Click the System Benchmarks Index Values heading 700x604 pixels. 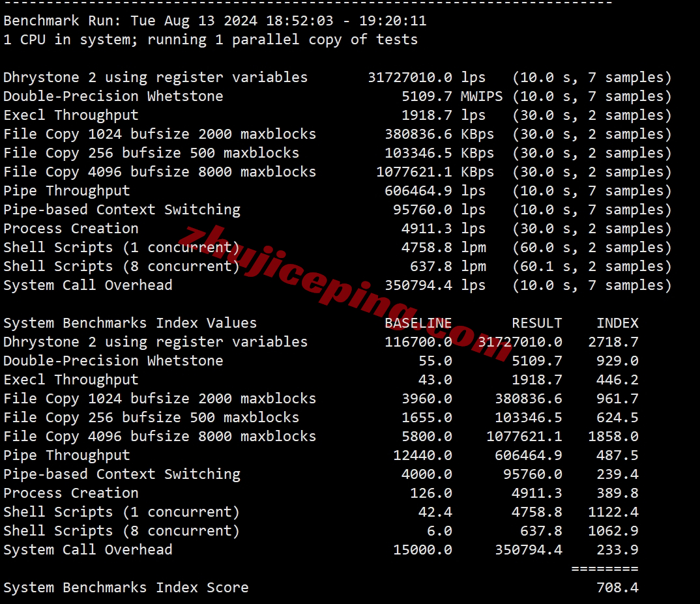[130, 323]
